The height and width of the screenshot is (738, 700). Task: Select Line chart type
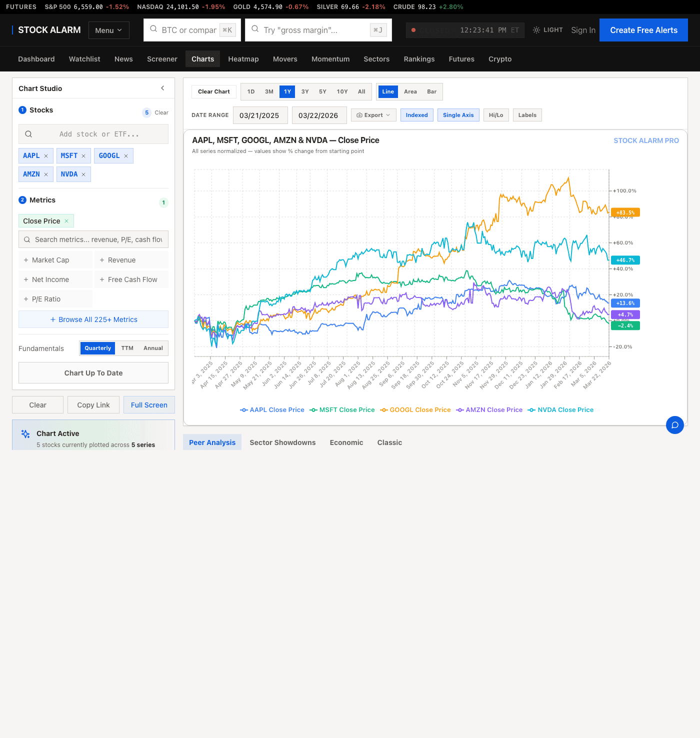tap(388, 91)
